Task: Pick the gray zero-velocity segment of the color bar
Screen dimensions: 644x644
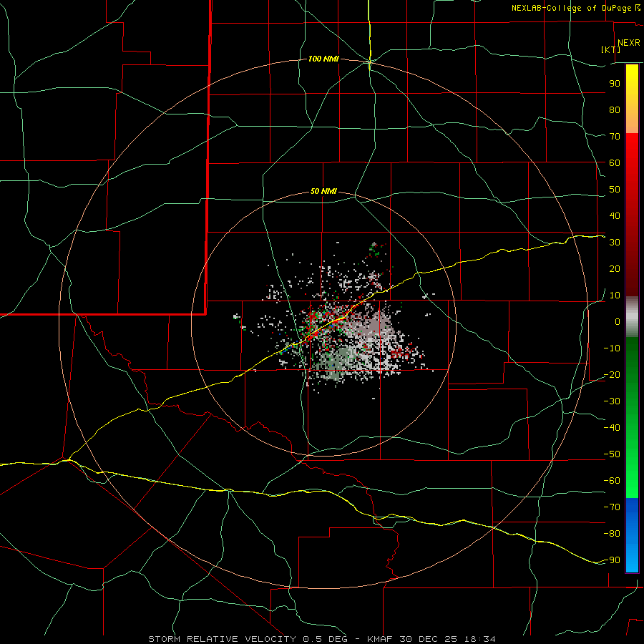Action: tap(632, 317)
